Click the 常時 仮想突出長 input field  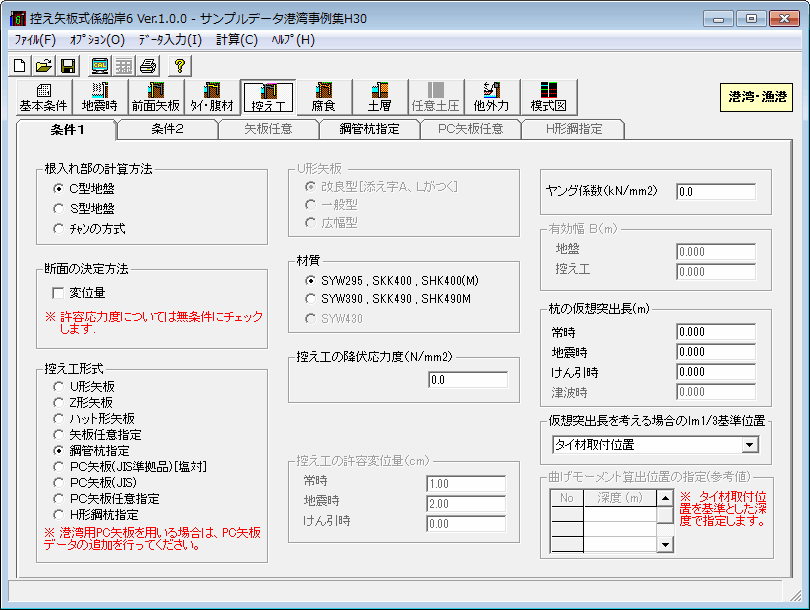(x=715, y=332)
